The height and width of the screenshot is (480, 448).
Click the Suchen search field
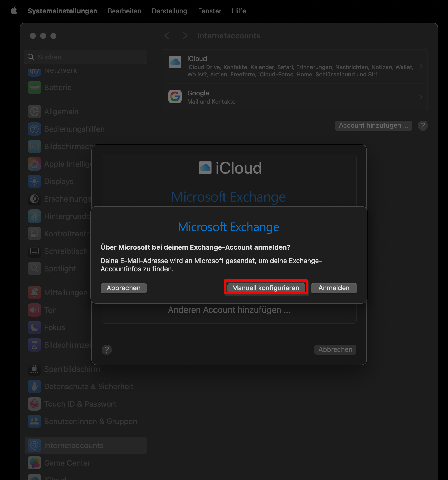coord(86,57)
